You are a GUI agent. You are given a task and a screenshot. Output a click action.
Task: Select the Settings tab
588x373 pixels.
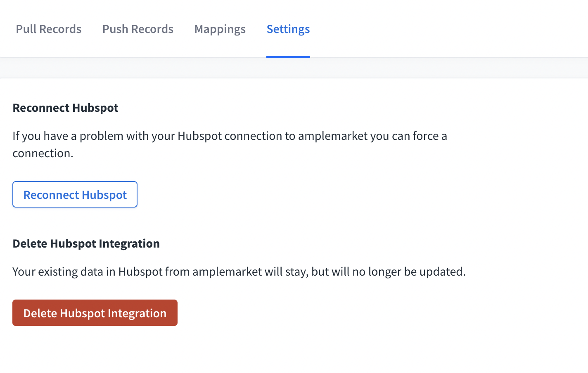pos(288,29)
